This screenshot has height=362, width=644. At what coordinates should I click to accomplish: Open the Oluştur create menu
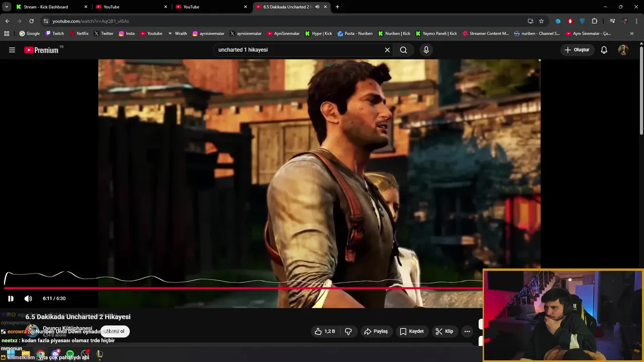click(577, 50)
